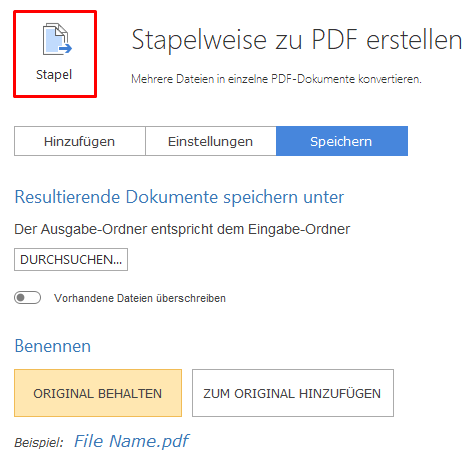Click the Ausgabe-Ordner entspricht dem Eingabe-Ordner text
474x467 pixels.
pos(195,229)
